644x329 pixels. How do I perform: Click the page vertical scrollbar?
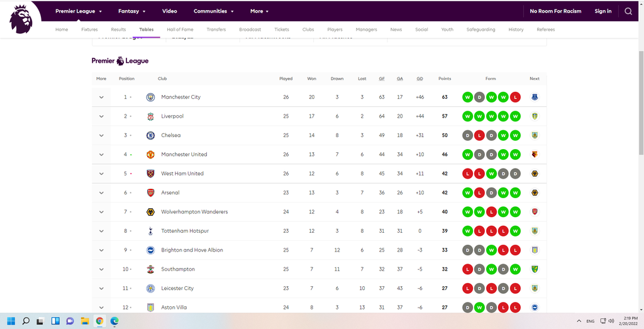(x=641, y=103)
